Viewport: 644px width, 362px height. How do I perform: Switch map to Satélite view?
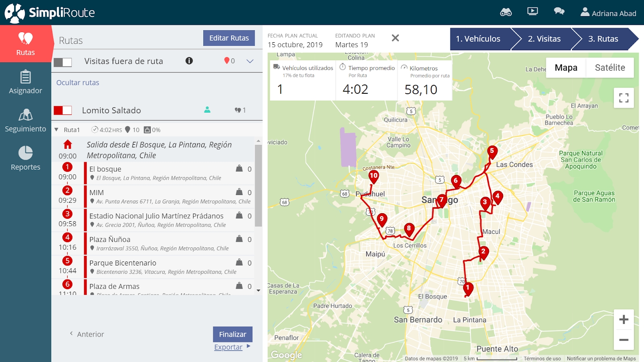609,68
